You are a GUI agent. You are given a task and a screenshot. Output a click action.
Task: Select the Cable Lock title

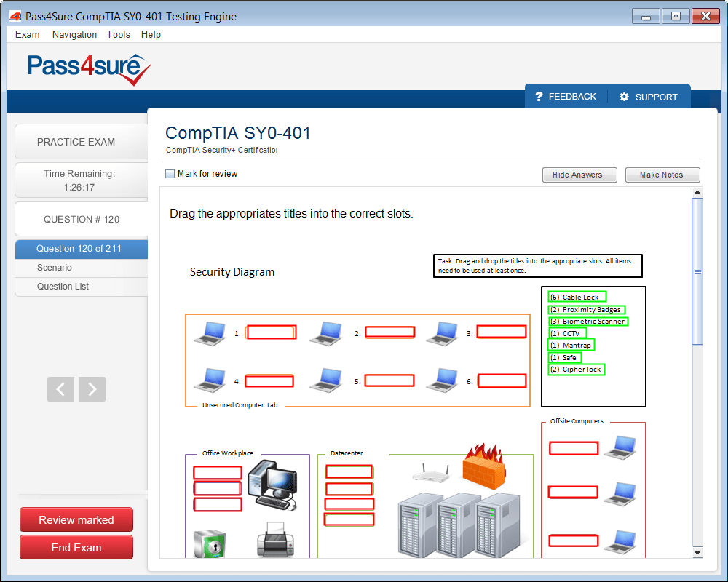[x=577, y=297]
